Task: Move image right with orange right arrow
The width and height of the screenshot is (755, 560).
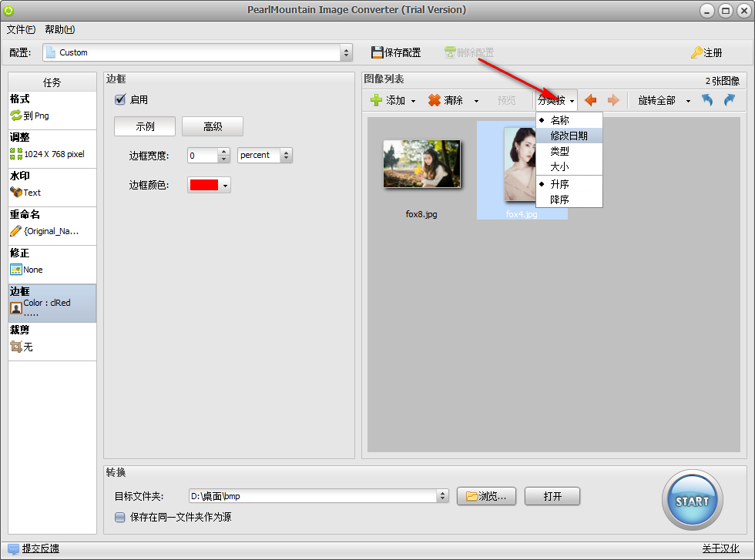Action: [613, 100]
